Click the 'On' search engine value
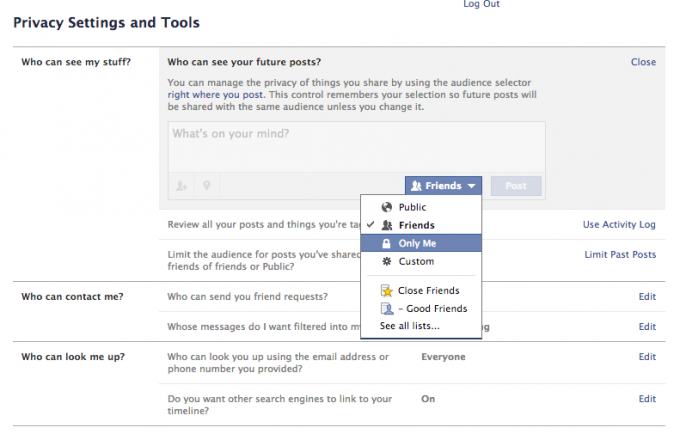 pyautogui.click(x=428, y=399)
